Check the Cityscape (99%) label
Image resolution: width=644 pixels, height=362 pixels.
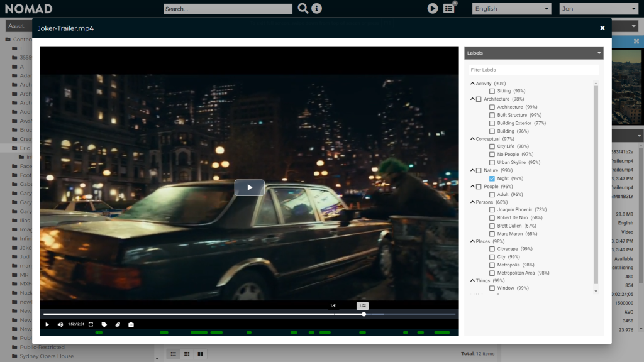tap(492, 249)
